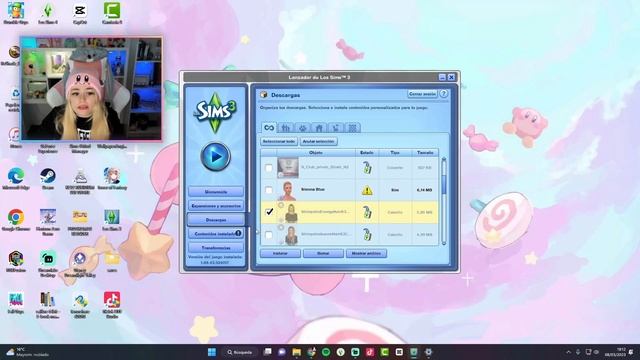Viewport: 640px width, 360px height.
Task: Sort downloads by the Objeto column
Action: (x=316, y=153)
